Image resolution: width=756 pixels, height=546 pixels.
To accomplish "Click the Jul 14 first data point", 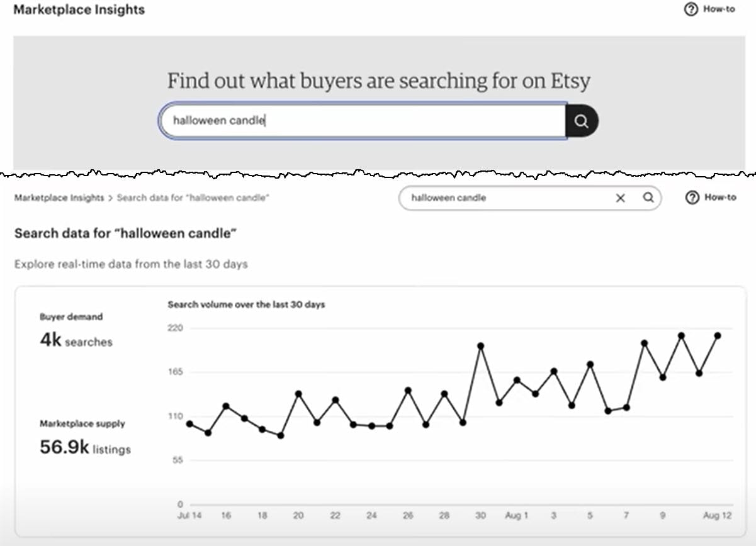I will (189, 424).
